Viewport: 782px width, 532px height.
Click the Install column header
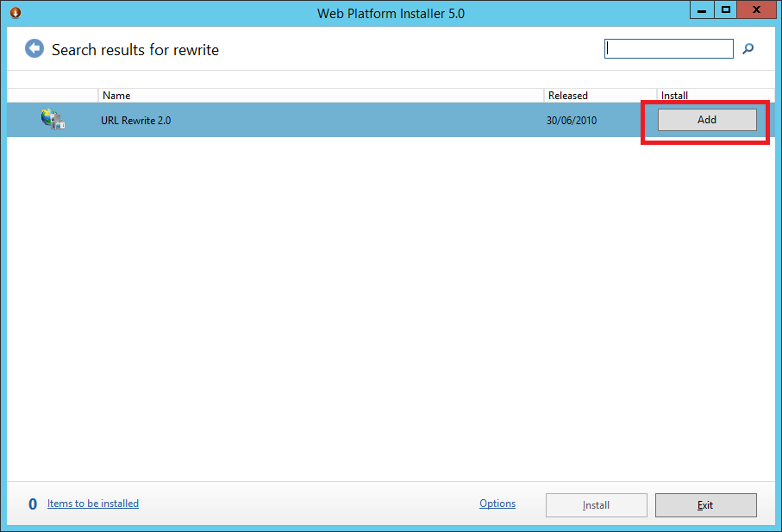click(x=715, y=95)
